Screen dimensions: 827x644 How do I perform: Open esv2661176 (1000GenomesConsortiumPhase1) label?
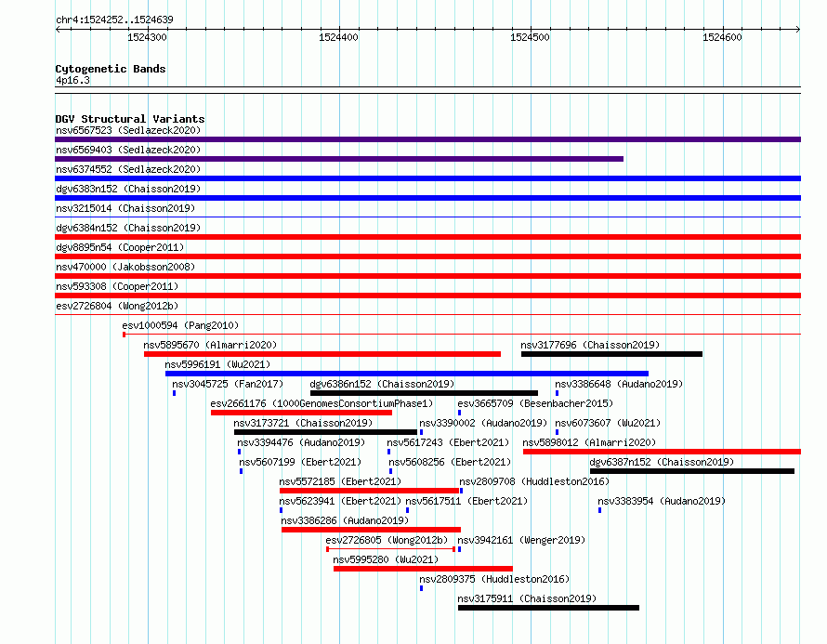point(322,403)
